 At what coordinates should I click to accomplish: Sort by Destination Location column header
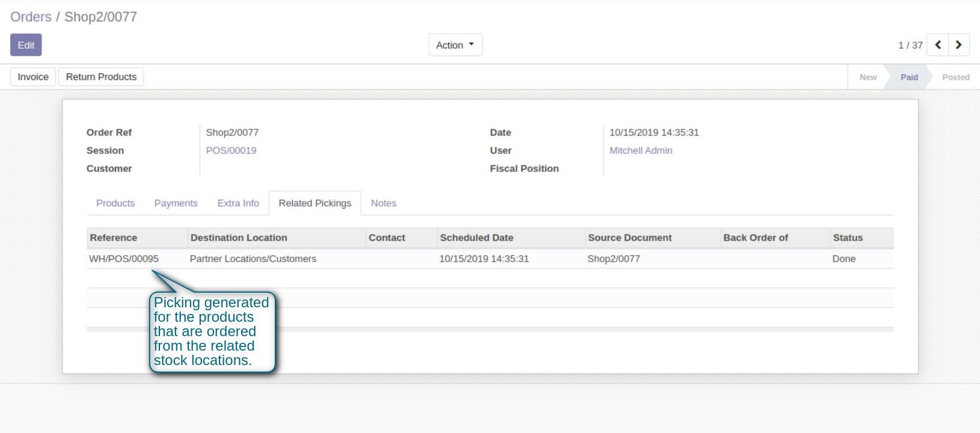pos(239,238)
